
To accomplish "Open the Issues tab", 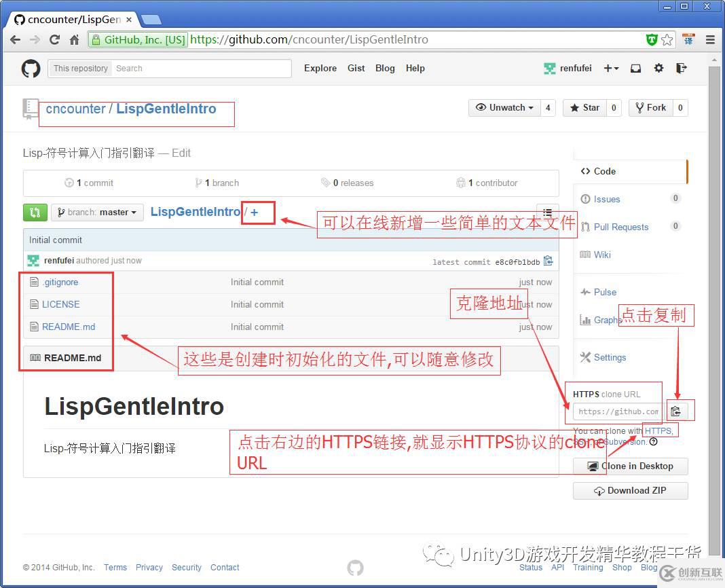I will [x=607, y=200].
